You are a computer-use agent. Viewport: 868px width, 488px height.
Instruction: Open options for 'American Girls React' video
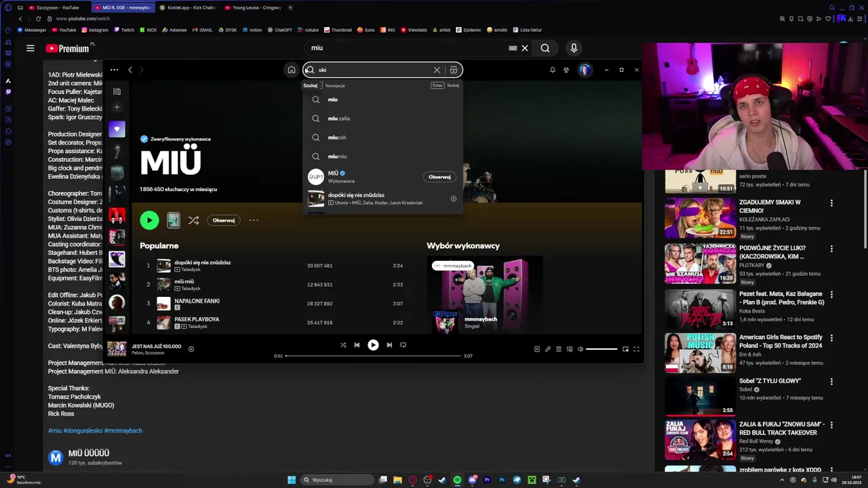click(x=831, y=338)
